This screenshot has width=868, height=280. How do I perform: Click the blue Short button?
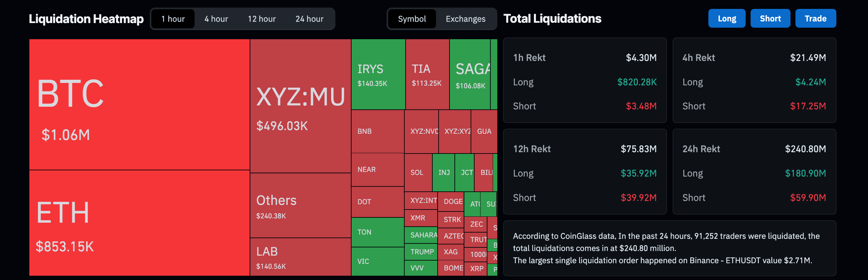pos(770,18)
